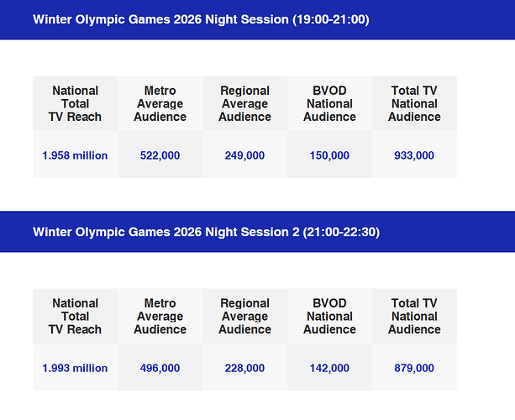Viewport: 515px width, 420px height.
Task: Click the 228,000 regional audience value
Action: 244,368
